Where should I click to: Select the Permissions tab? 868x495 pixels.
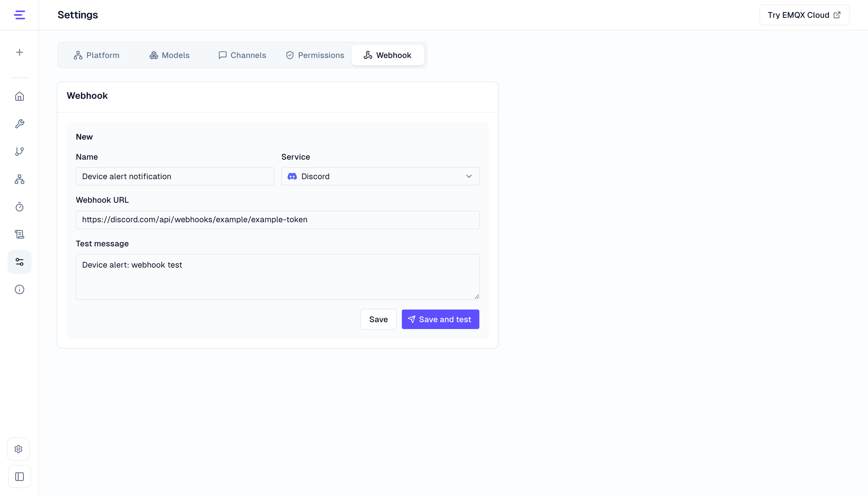(x=315, y=55)
